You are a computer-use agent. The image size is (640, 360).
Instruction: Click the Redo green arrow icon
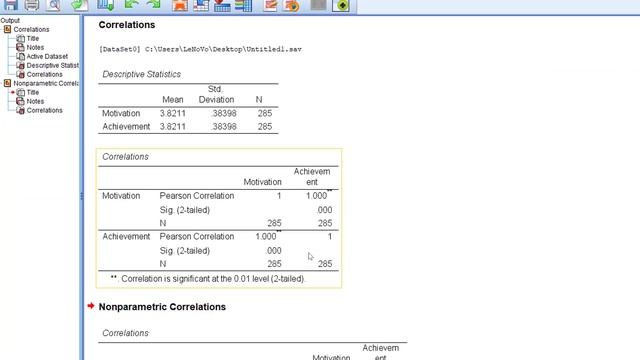point(153,5)
